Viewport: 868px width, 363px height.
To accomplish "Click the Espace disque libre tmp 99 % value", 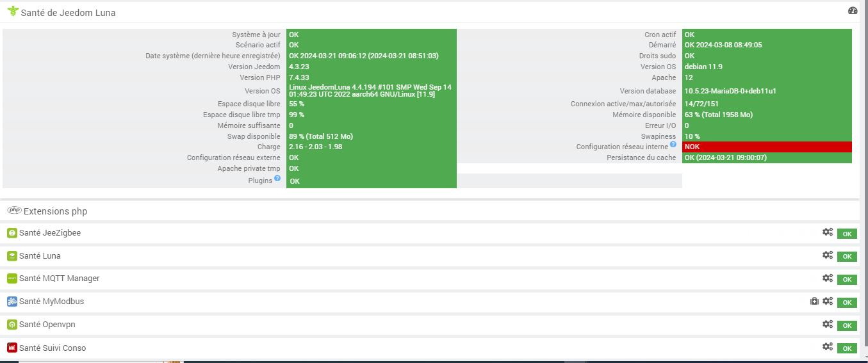I will click(297, 115).
